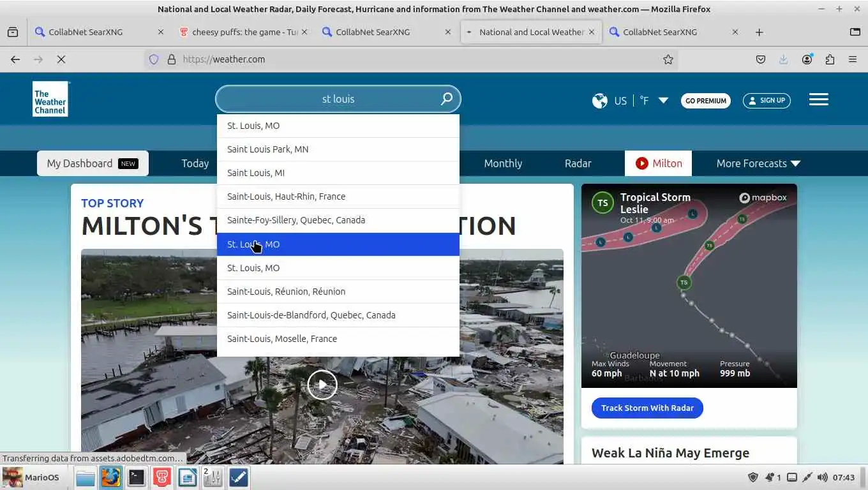
Task: Expand the °F units dropdown arrow
Action: (663, 101)
